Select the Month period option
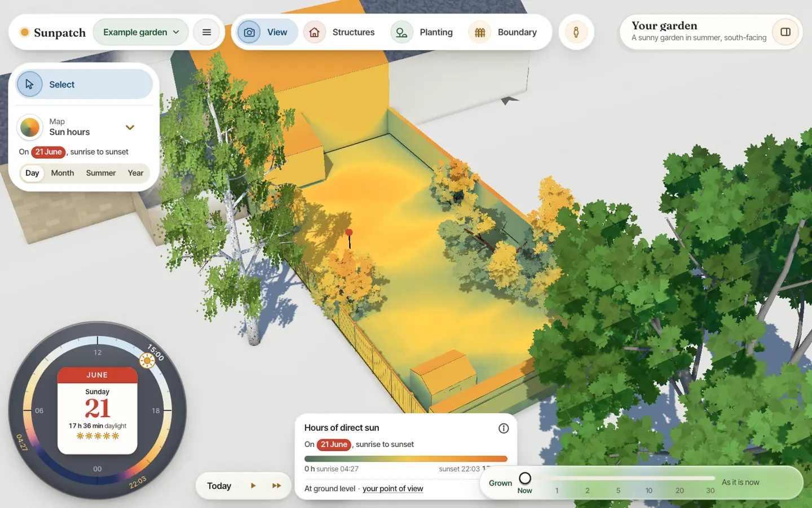This screenshot has width=812, height=508. click(x=63, y=173)
